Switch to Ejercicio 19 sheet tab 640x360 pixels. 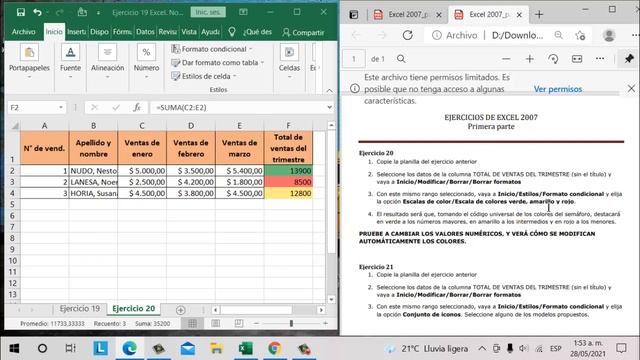tap(80, 309)
